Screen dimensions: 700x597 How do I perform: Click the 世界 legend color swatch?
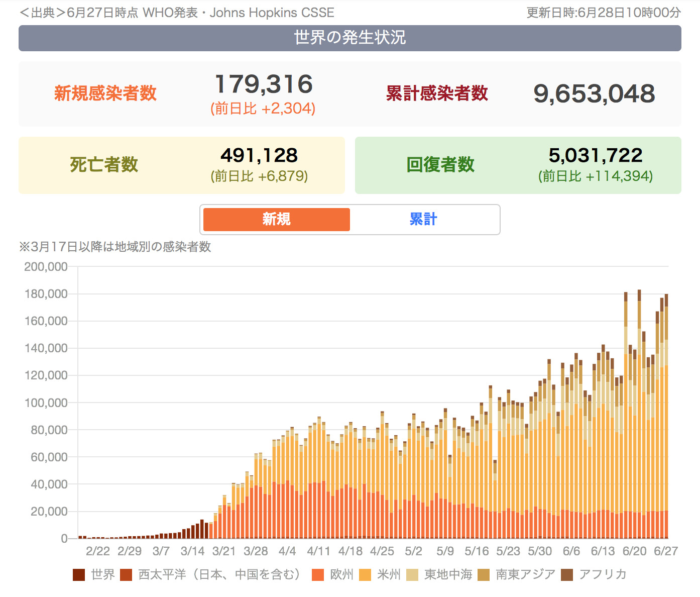point(79,574)
